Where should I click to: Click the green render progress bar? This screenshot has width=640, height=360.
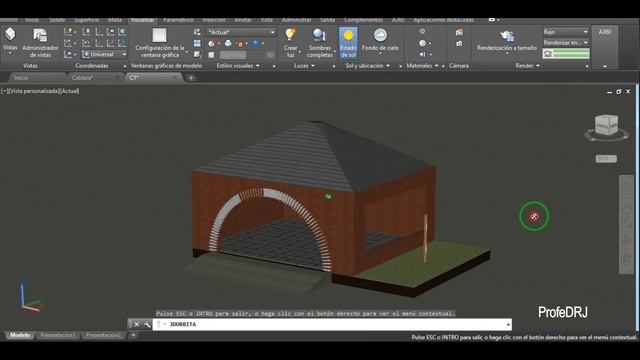pos(566,53)
